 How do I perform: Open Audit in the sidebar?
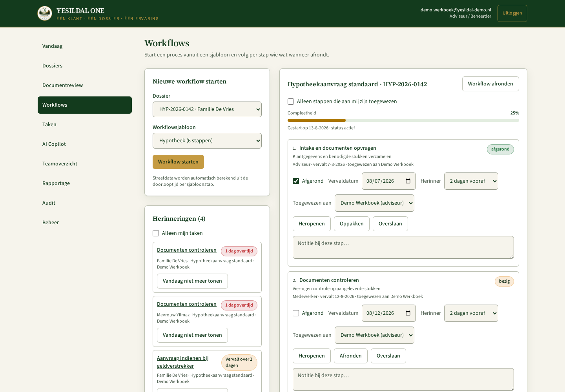click(85, 203)
